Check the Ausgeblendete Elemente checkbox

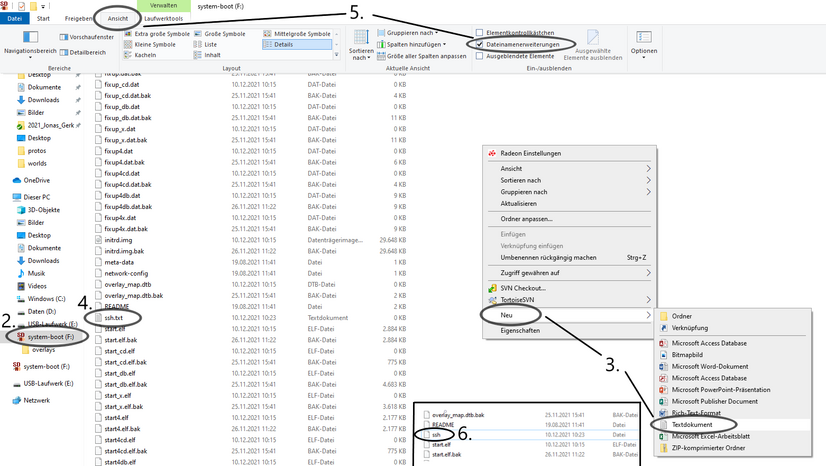click(480, 56)
